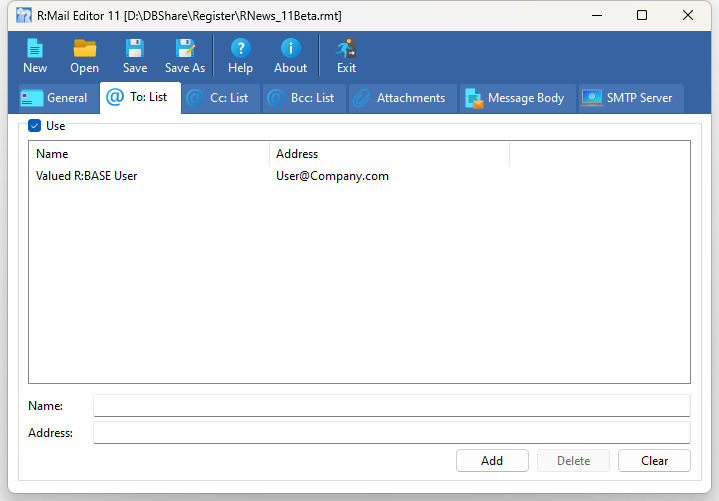
Task: Create a new mail template with New
Action: [x=35, y=56]
